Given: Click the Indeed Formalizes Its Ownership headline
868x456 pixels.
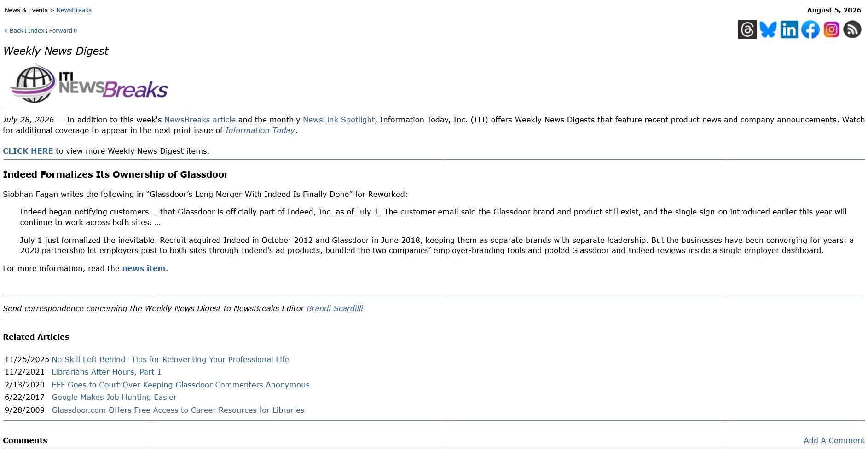Looking at the screenshot, I should 116,174.
